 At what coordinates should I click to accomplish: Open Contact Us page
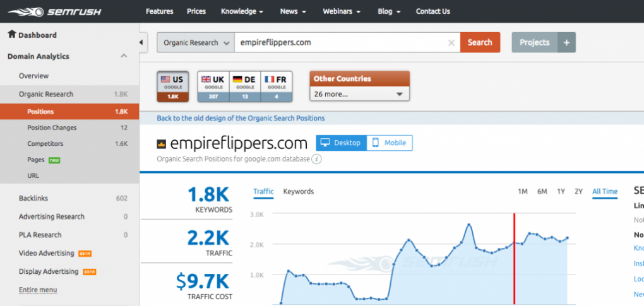pyautogui.click(x=433, y=11)
